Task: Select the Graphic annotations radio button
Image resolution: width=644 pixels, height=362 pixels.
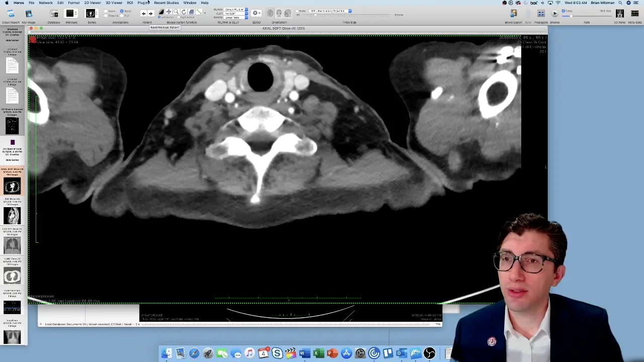Action: point(106,16)
